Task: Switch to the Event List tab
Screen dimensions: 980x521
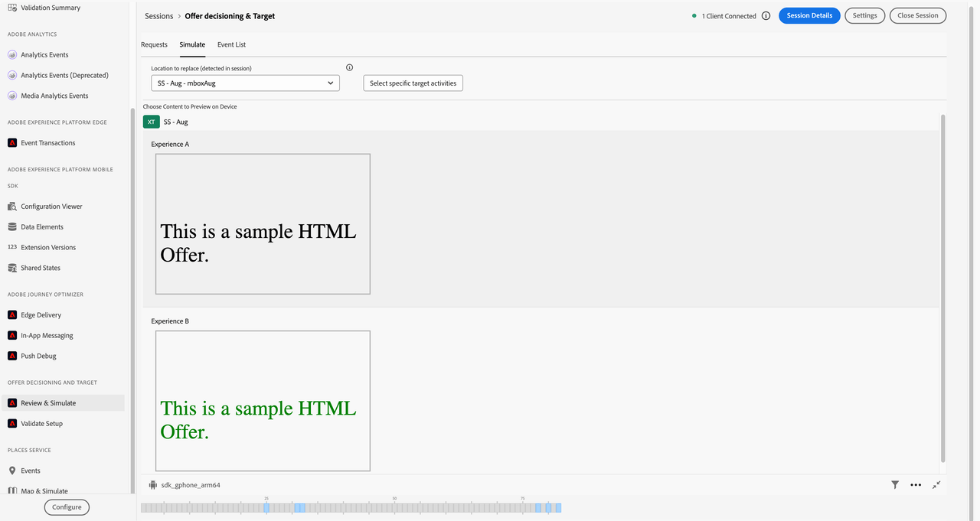Action: pyautogui.click(x=231, y=44)
